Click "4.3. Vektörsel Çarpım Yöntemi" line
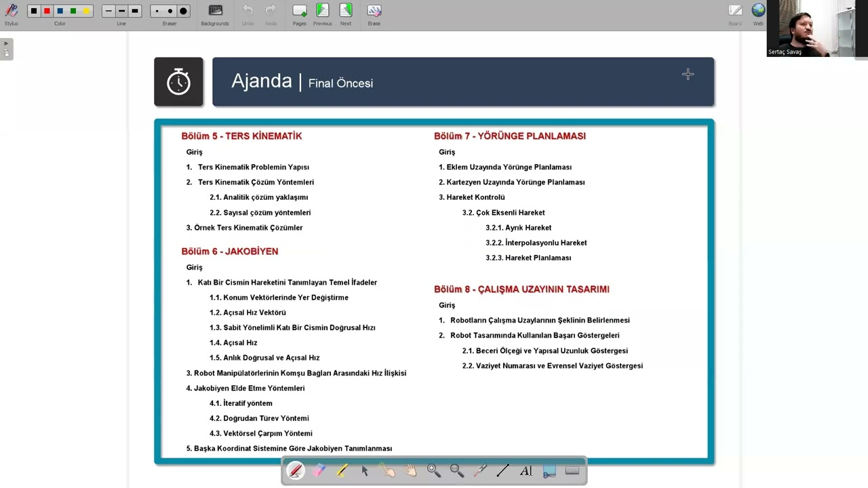The image size is (868, 488). point(261,433)
